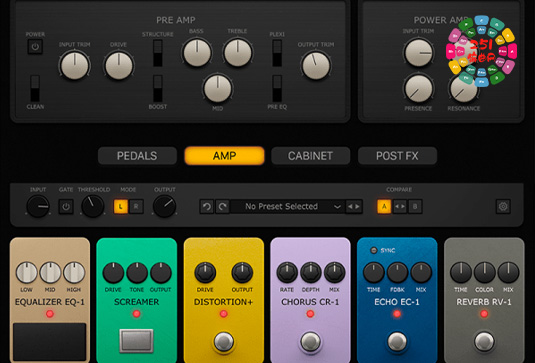The image size is (535, 363).
Task: Click the Echo Time knob
Action: (374, 273)
